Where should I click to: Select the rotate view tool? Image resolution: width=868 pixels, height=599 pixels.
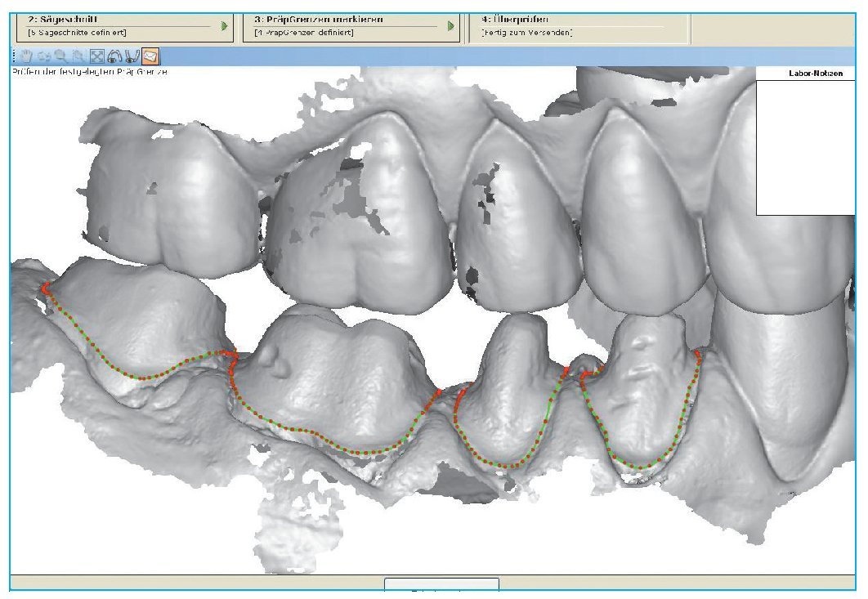45,57
